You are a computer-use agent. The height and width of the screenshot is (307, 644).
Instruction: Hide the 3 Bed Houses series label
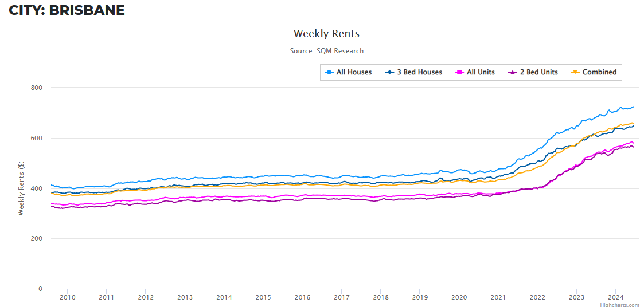coord(419,73)
